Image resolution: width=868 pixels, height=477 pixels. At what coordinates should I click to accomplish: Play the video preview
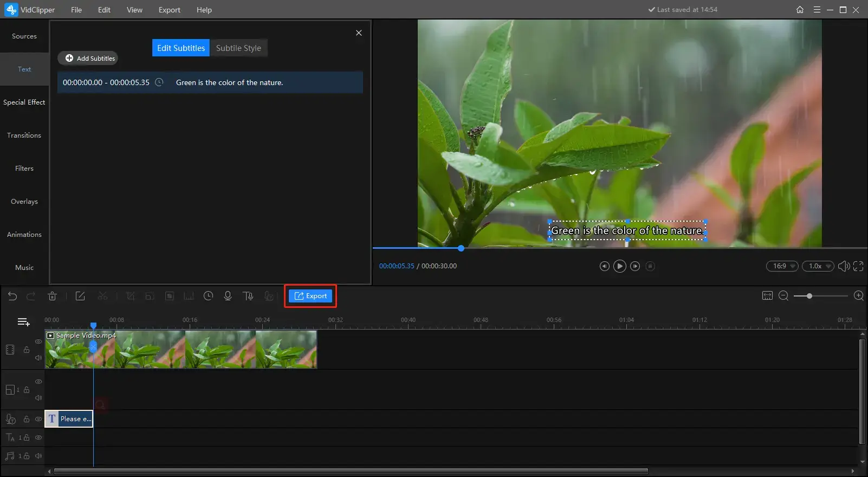coord(620,266)
